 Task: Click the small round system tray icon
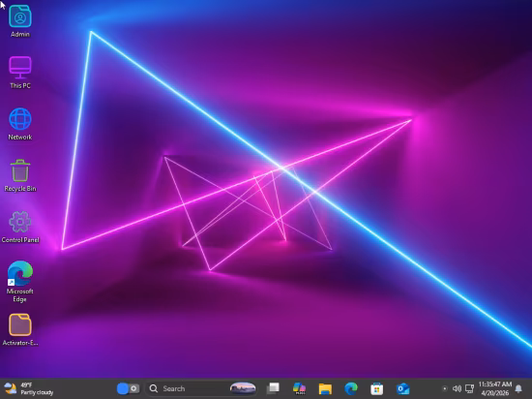(x=445, y=388)
